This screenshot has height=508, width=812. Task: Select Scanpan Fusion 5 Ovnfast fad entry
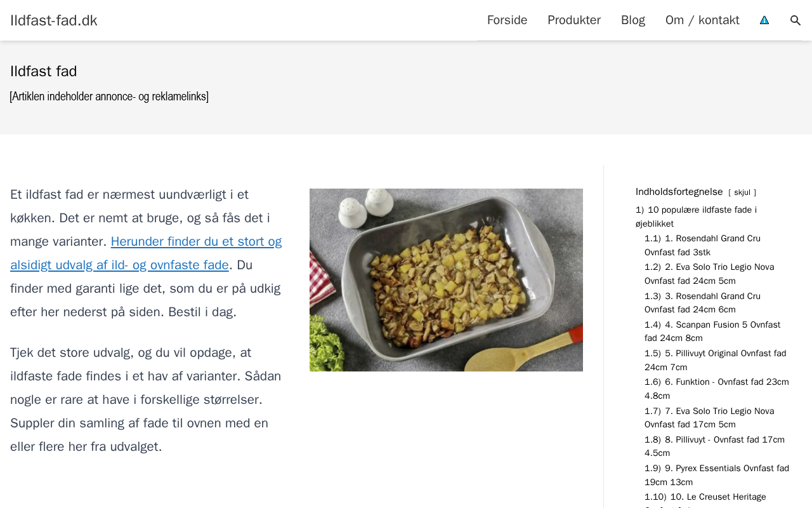[712, 331]
